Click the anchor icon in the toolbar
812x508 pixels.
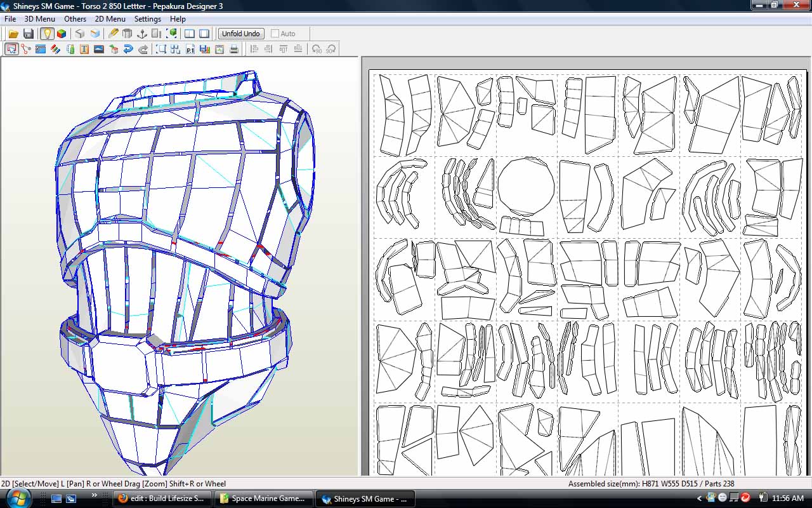coord(142,34)
